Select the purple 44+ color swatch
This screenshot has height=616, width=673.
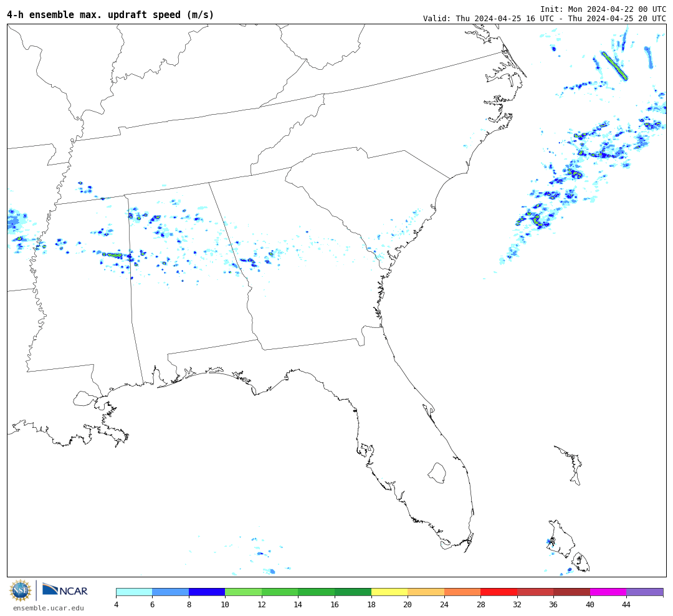tap(645, 592)
